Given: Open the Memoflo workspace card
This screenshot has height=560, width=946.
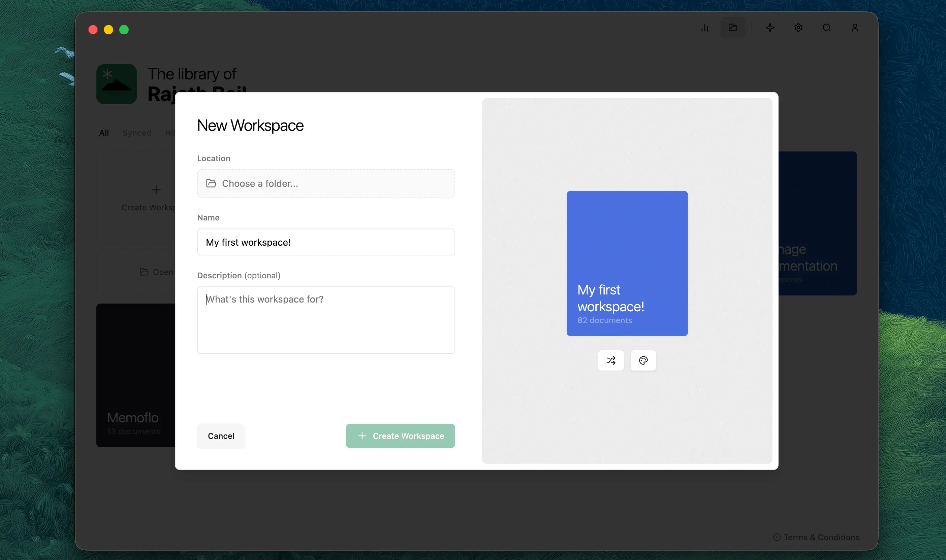Looking at the screenshot, I should point(135,376).
